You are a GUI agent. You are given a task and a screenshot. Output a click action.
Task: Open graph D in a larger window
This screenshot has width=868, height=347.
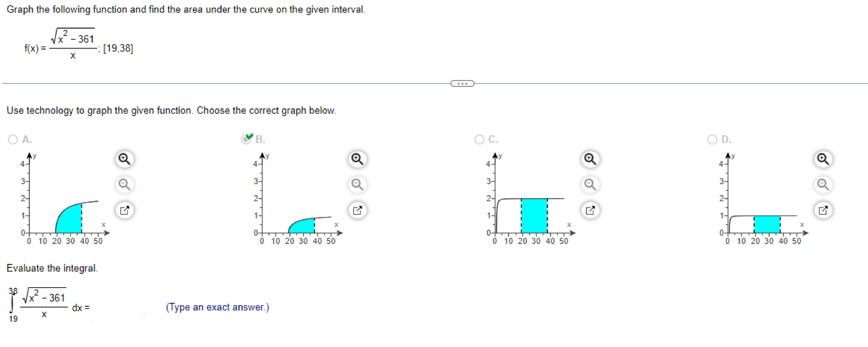point(822,210)
